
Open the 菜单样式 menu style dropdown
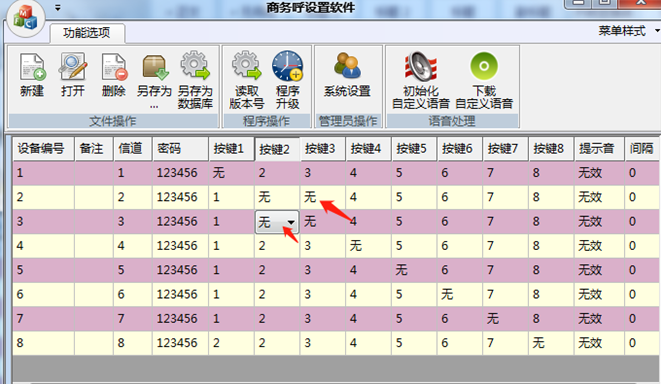click(629, 31)
